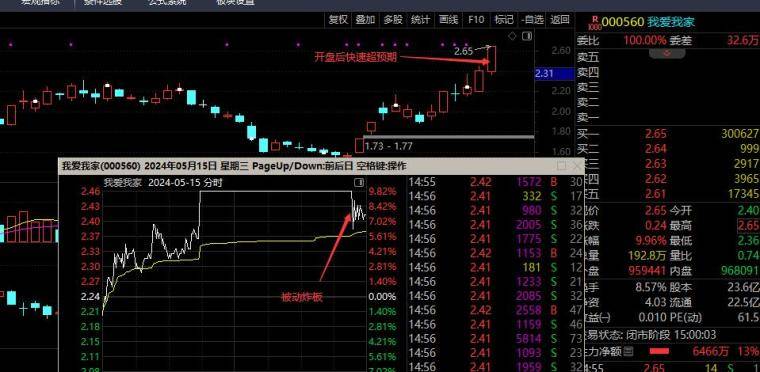Click the 委差 value 32.6万
760x372 pixels.
point(743,41)
